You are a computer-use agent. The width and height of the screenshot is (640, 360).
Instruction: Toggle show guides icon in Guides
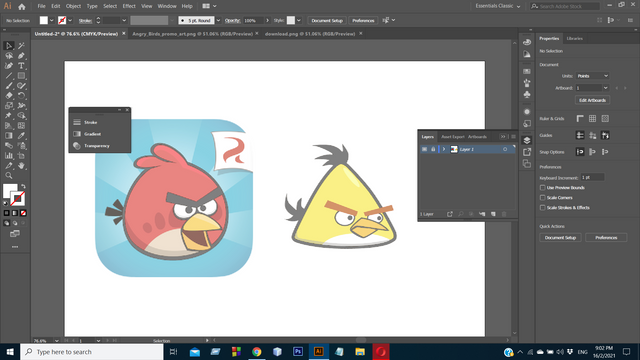click(x=580, y=135)
